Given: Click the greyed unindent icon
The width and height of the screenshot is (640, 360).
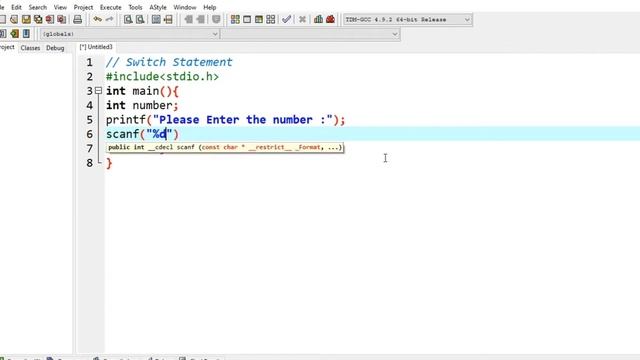Looking at the screenshot, I should tap(200, 19).
